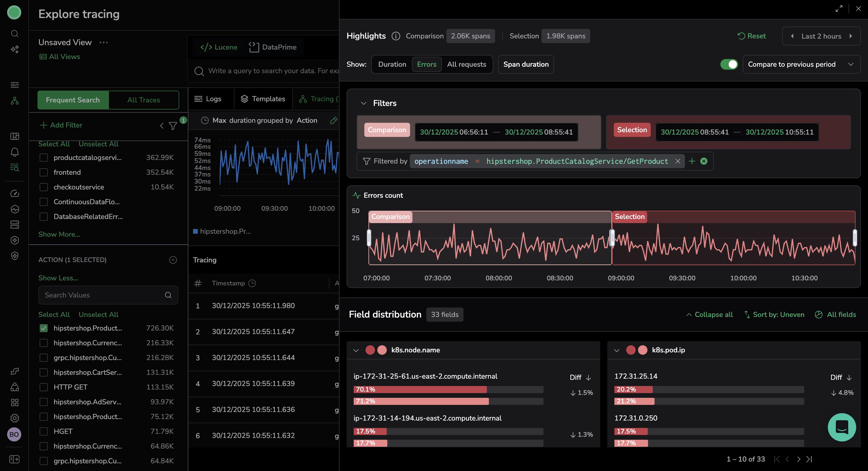This screenshot has width=868, height=471.
Task: Collapse the k8s.node.name field card
Action: point(356,350)
